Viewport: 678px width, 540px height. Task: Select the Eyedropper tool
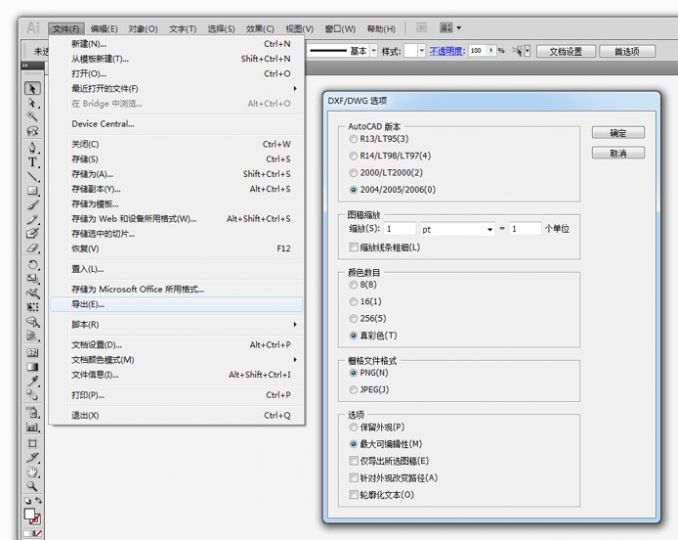pos(32,381)
